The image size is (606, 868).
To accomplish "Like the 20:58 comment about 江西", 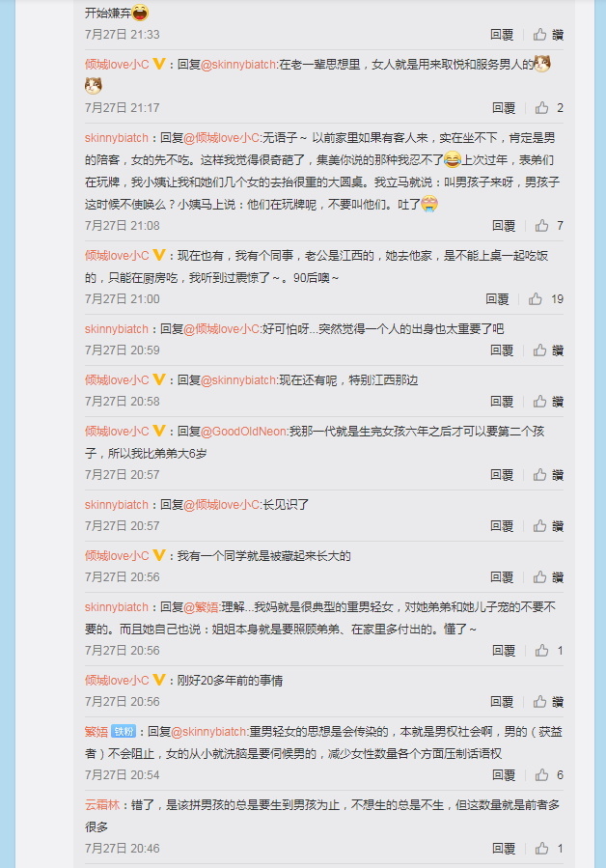I will click(548, 402).
